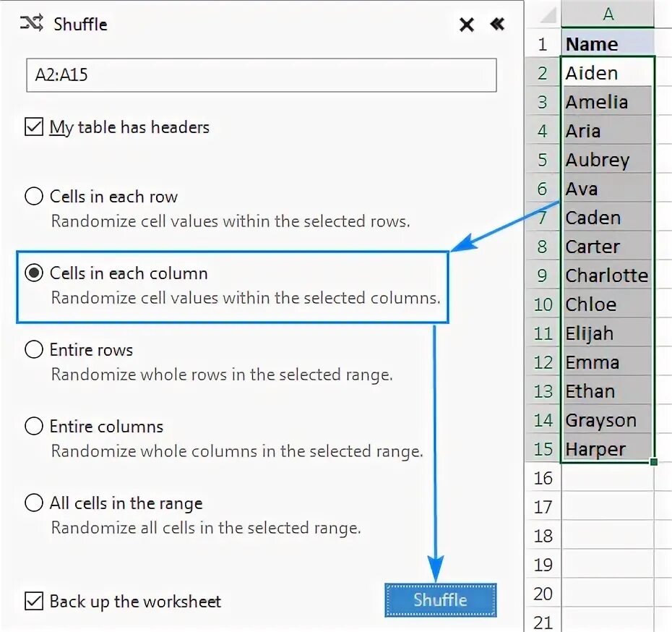
Task: Disable the Back up the worksheet checkbox
Action: click(x=34, y=601)
